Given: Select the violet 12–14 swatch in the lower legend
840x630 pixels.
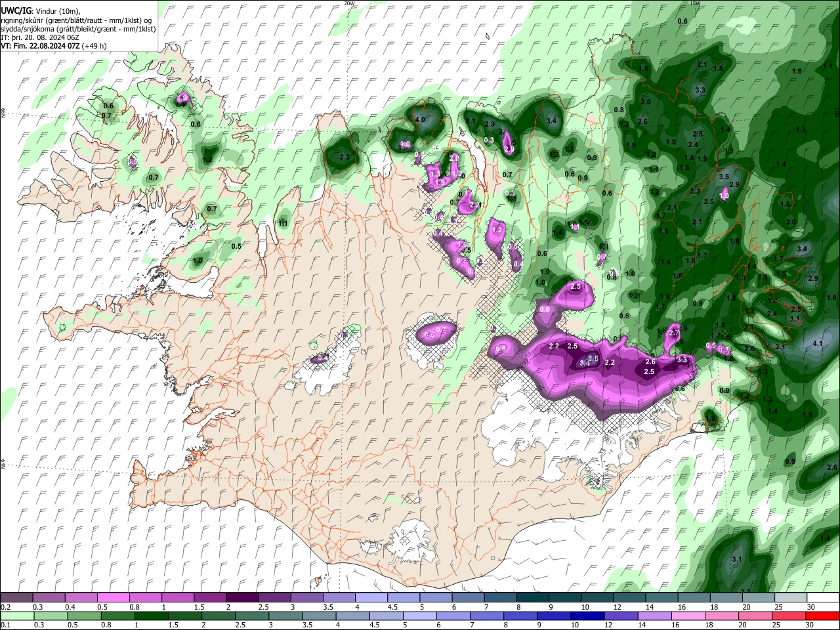Looking at the screenshot, I should (x=621, y=616).
